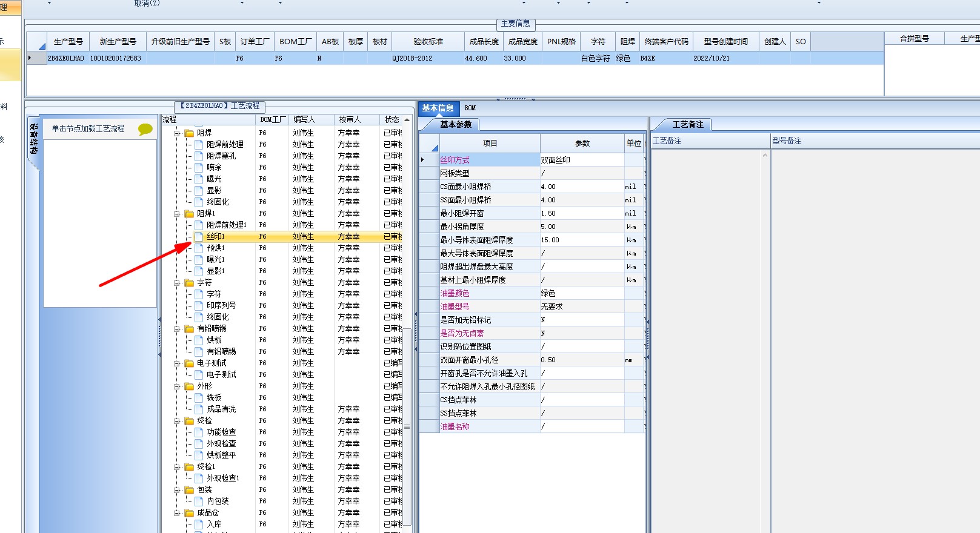This screenshot has height=533, width=980.
Task: Select the 显影 node document icon
Action: (x=199, y=190)
